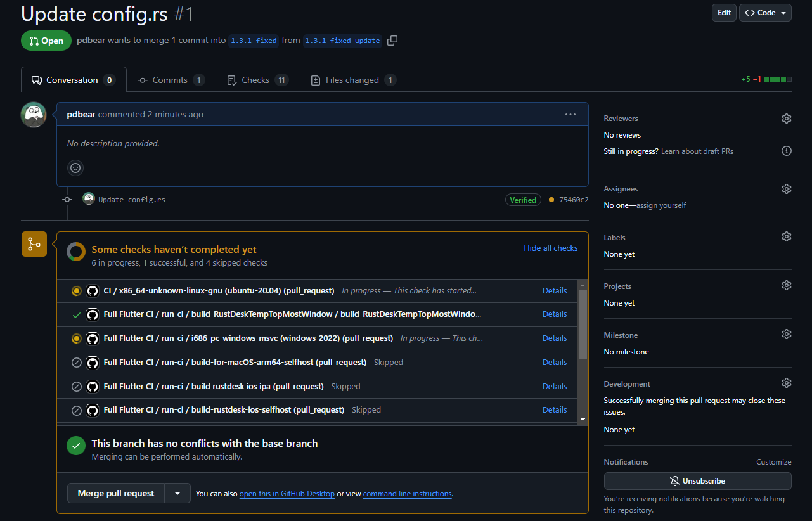Open Details for build-for-macOS-arm64-selfhost check

(x=555, y=363)
